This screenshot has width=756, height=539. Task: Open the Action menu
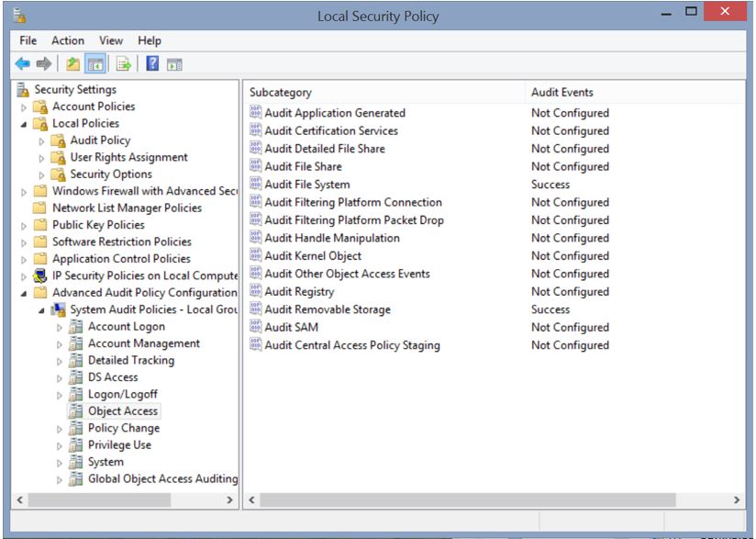(68, 40)
